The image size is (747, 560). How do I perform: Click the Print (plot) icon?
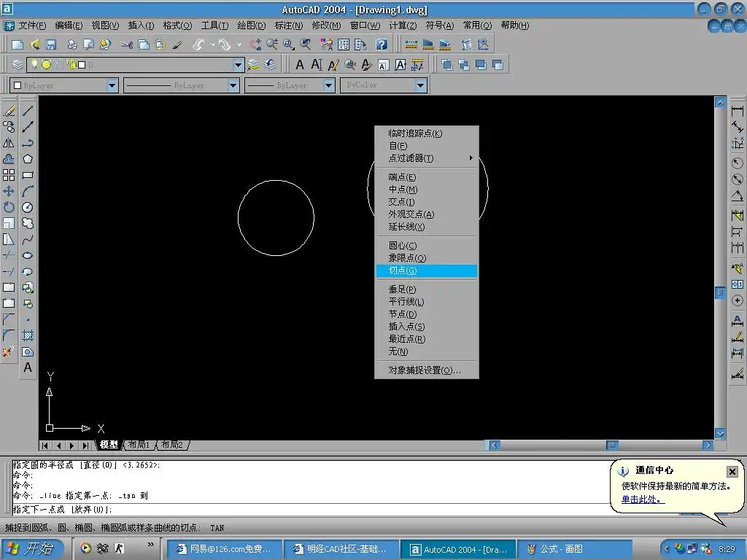click(72, 44)
